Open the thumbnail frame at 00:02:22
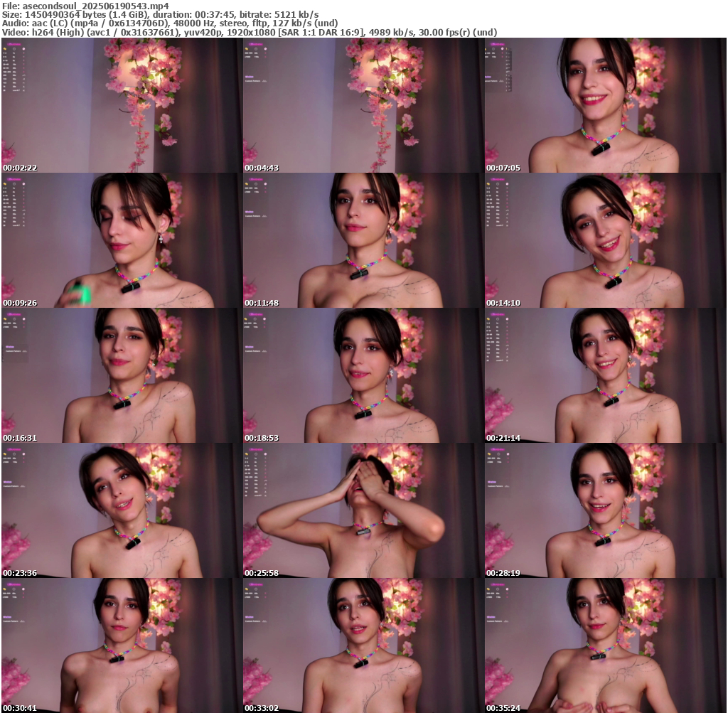The width and height of the screenshot is (728, 713). coord(122,105)
